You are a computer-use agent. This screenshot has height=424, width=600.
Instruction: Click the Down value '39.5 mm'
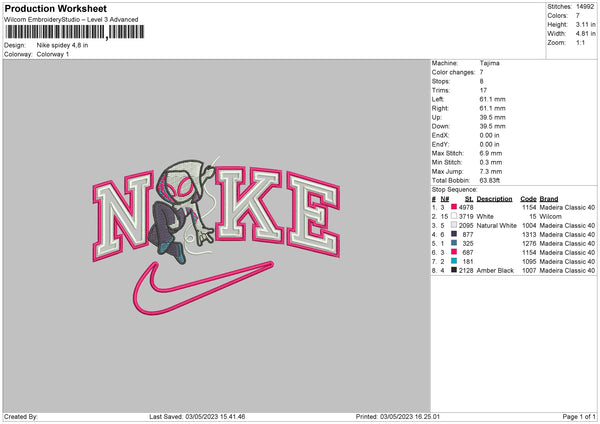coord(492,126)
